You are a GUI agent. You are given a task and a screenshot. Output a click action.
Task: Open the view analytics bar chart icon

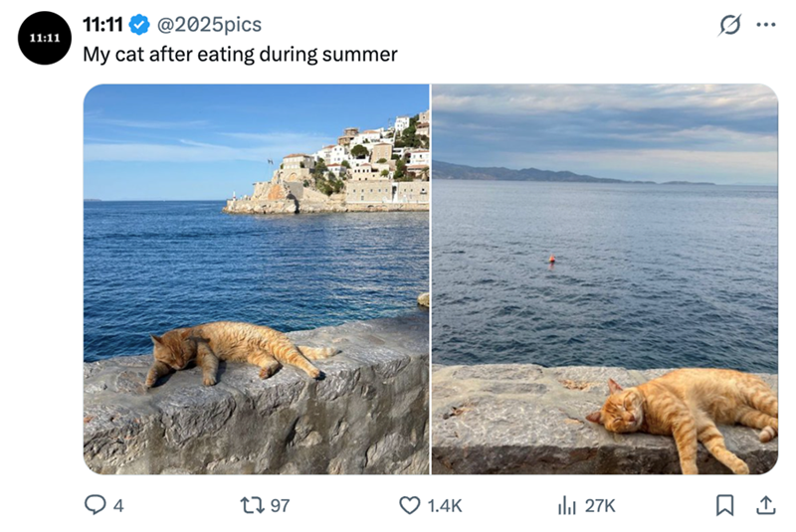click(x=567, y=505)
